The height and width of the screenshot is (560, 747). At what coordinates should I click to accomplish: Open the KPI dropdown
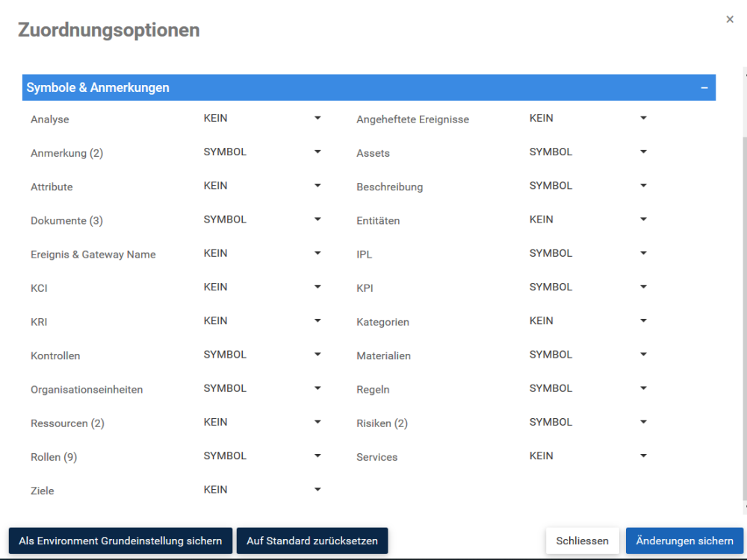click(588, 287)
